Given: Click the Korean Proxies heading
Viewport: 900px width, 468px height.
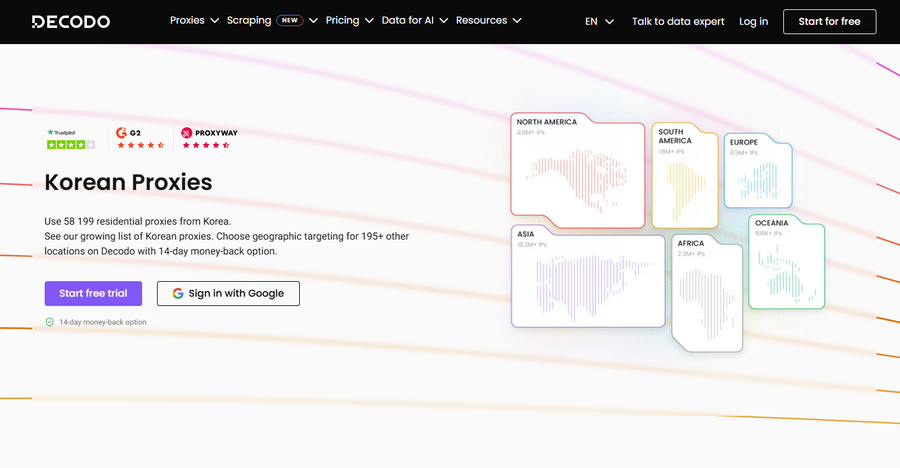Looking at the screenshot, I should [x=128, y=182].
